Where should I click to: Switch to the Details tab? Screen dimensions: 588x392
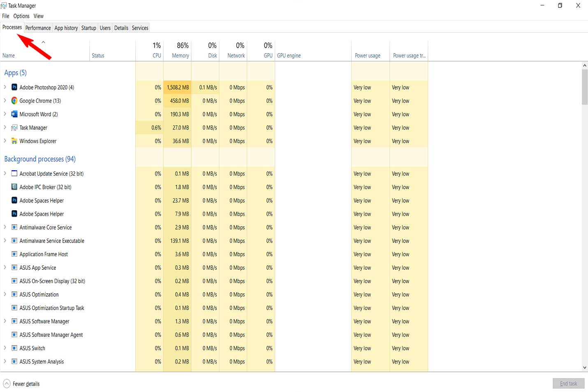click(121, 28)
